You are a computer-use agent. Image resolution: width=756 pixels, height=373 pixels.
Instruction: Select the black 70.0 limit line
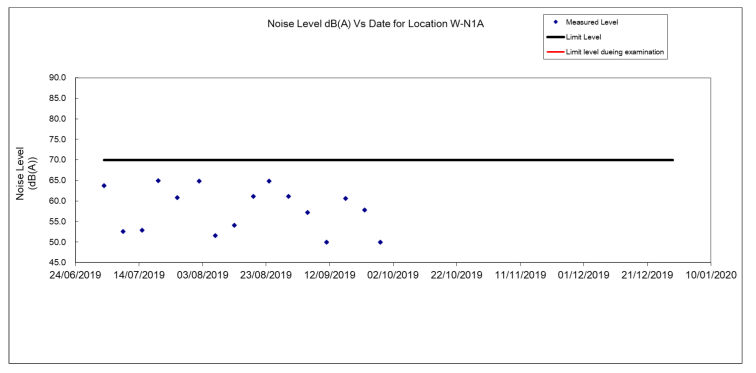[x=388, y=160]
